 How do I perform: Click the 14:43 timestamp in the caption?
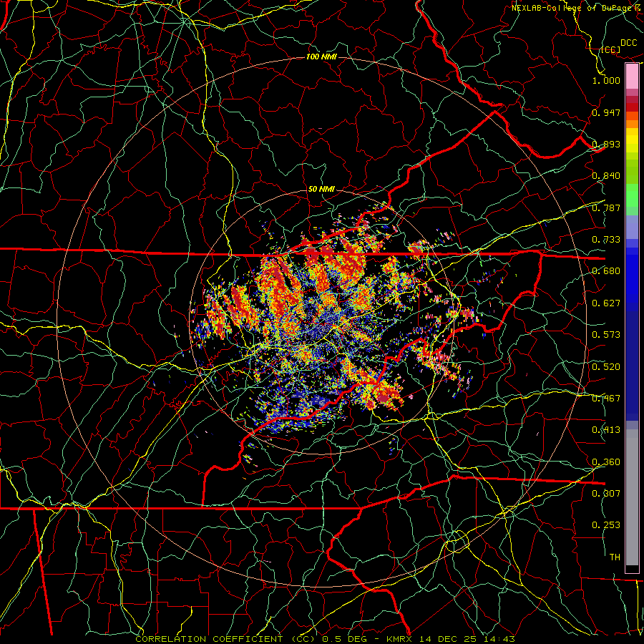[x=499, y=639]
